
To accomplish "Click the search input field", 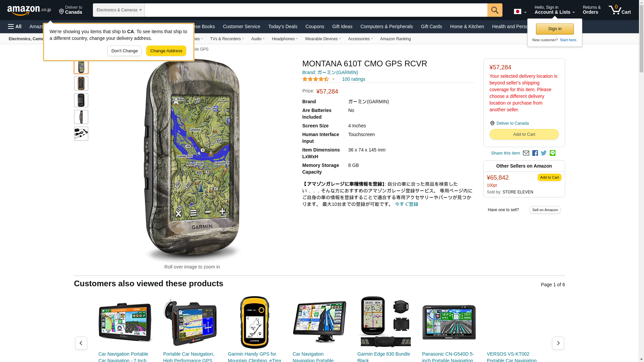I will pos(316,10).
